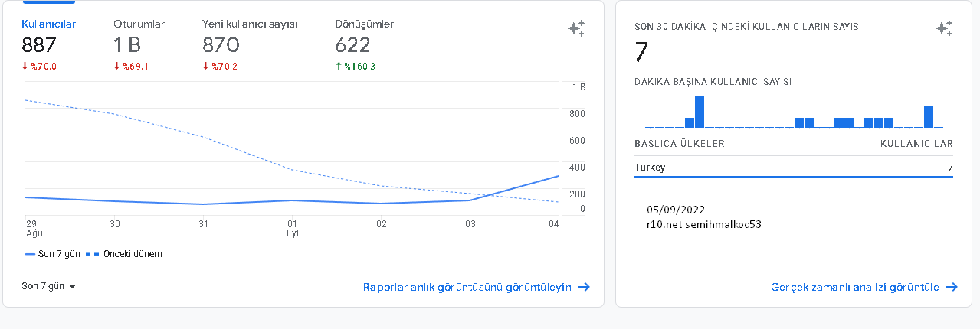Click the realtime user count 7
980x329 pixels.
641,53
